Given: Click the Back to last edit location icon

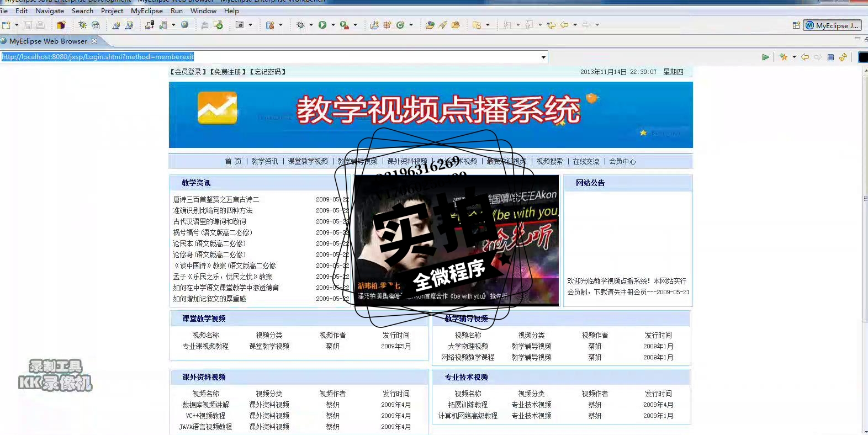Looking at the screenshot, I should tap(551, 25).
